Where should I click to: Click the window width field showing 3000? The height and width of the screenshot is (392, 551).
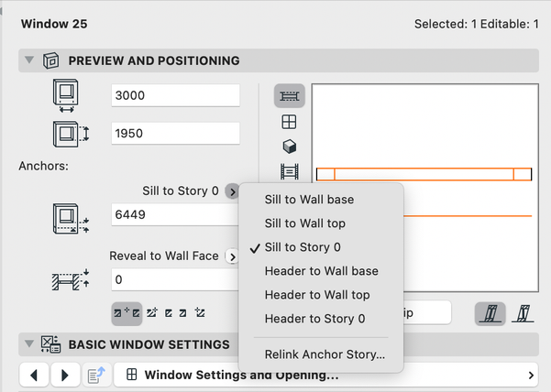pyautogui.click(x=174, y=96)
